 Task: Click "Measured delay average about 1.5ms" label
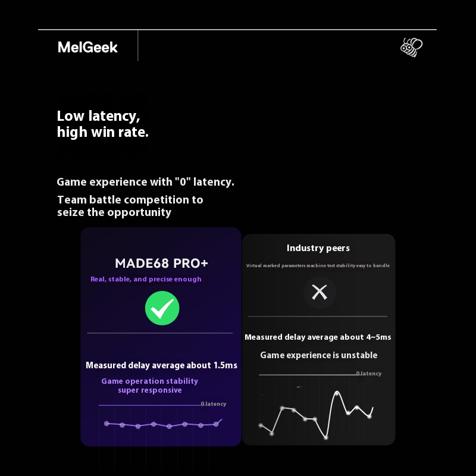161,365
